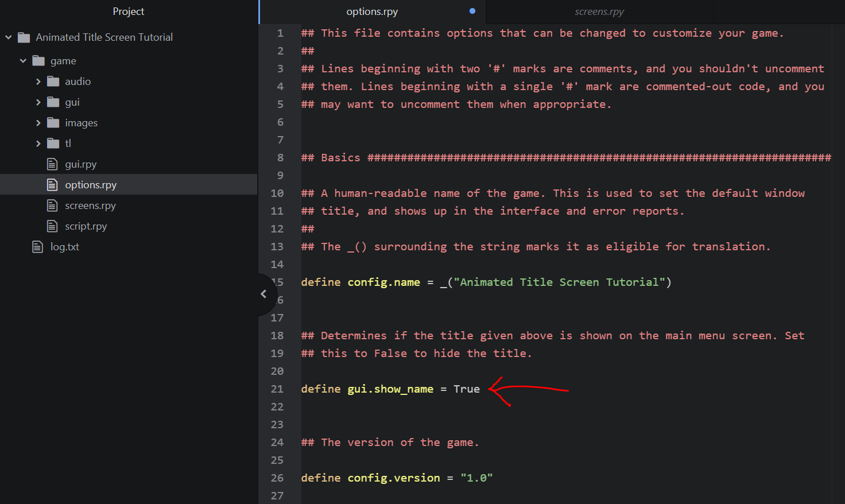Click the gui.rpy file icon
The height and width of the screenshot is (504, 845).
(52, 164)
